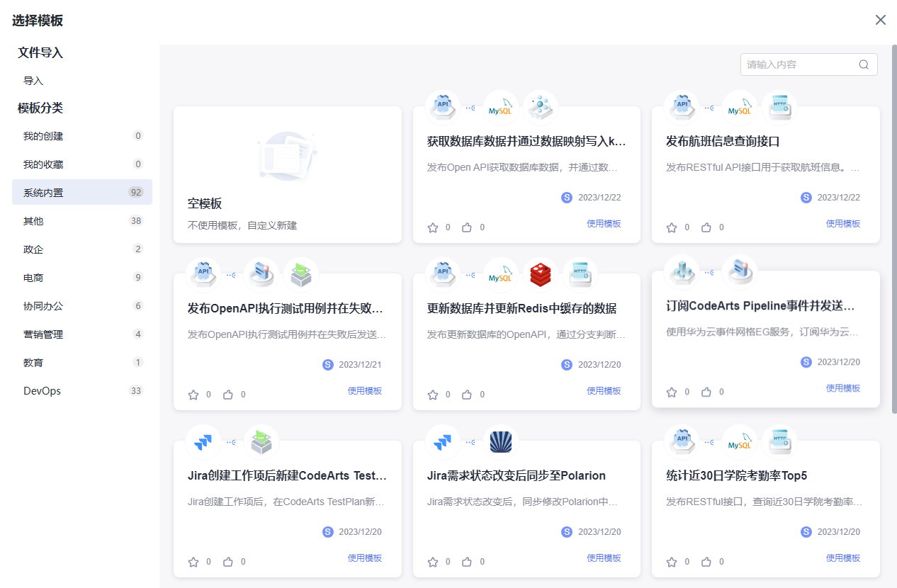Use template 更新数据库并更新Redis
The height and width of the screenshot is (588, 897).
click(604, 391)
